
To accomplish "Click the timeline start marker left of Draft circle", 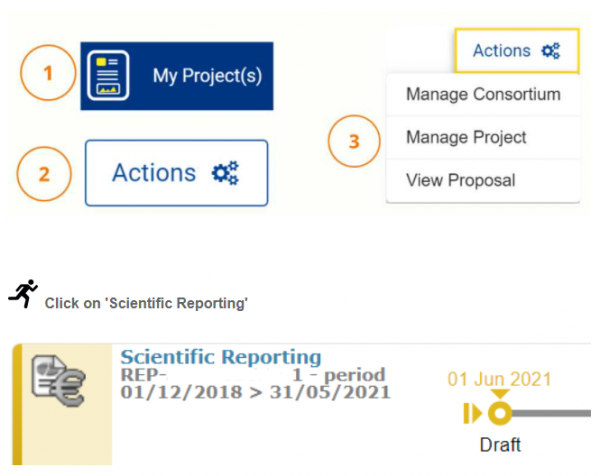I will click(472, 414).
